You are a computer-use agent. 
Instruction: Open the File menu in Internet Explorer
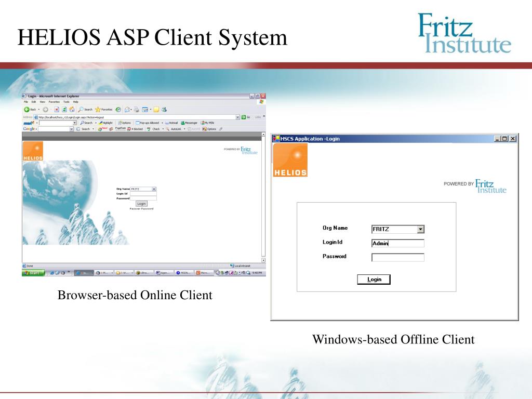[x=26, y=102]
